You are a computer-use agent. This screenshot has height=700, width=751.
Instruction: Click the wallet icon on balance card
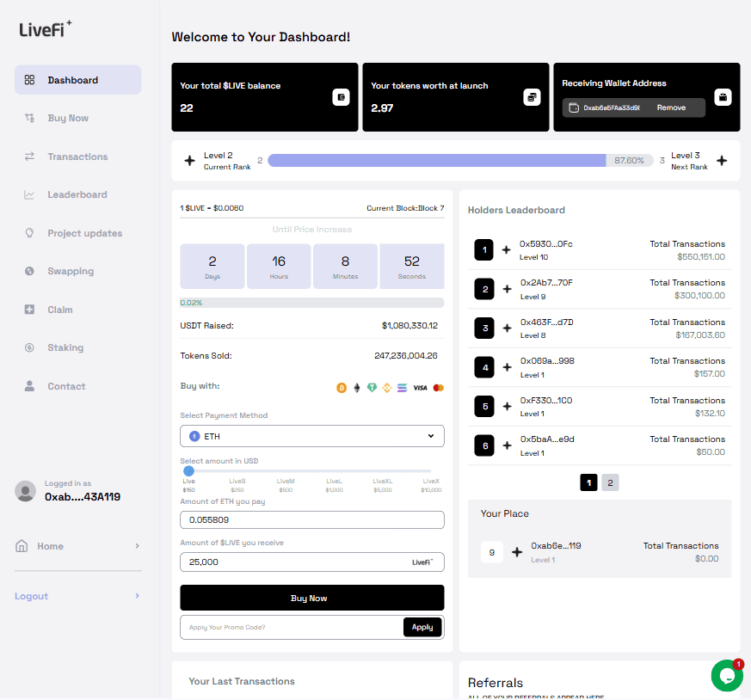point(341,97)
